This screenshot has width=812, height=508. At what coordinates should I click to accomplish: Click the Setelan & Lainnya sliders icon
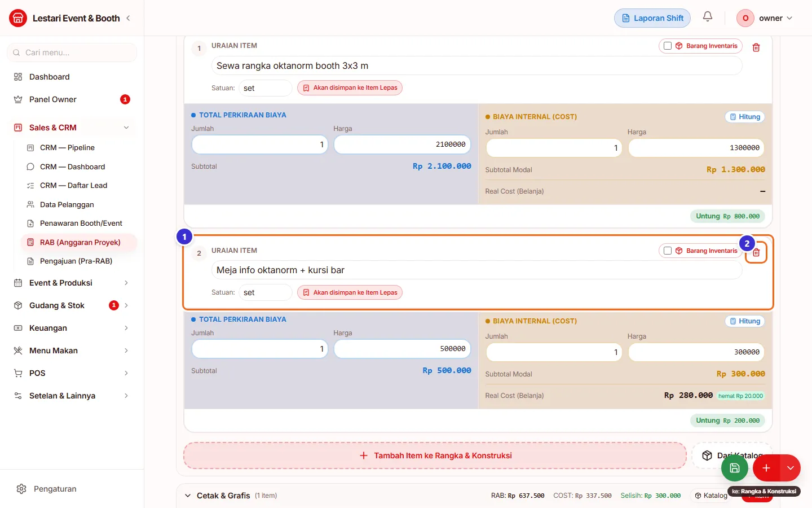click(18, 396)
